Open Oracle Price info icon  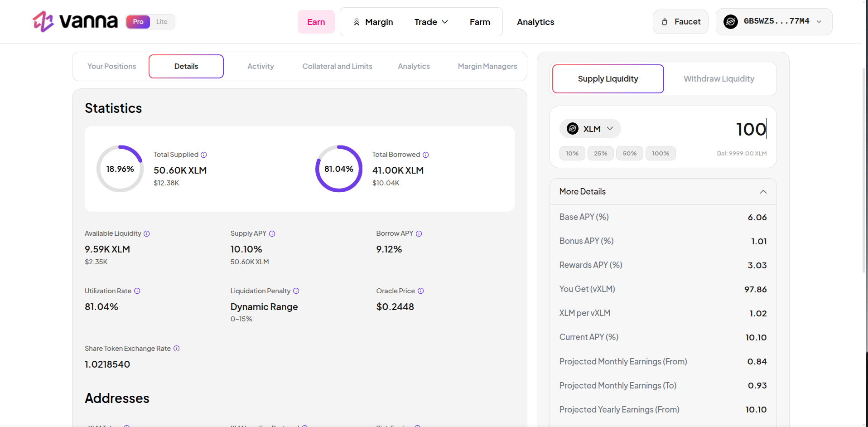point(421,291)
